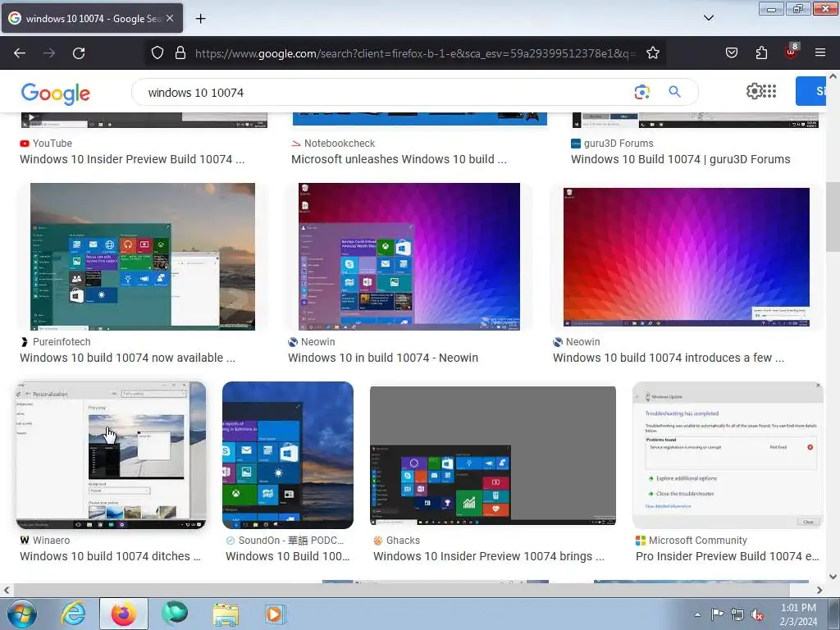This screenshot has width=840, height=630.
Task: Open Neowin introduces a few image
Action: (x=687, y=257)
